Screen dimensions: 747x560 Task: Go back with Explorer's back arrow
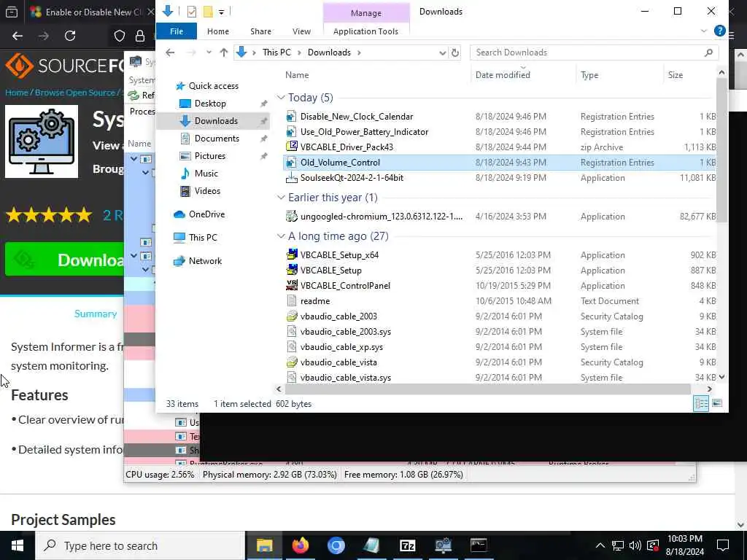click(x=170, y=52)
